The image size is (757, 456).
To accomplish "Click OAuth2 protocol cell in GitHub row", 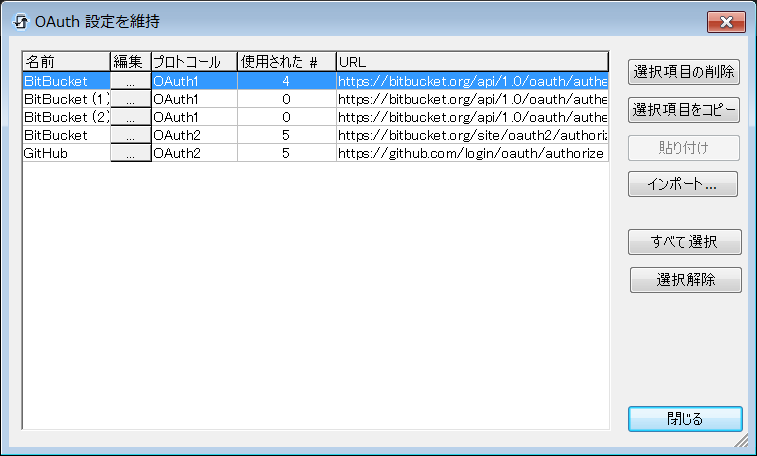I will pos(194,153).
